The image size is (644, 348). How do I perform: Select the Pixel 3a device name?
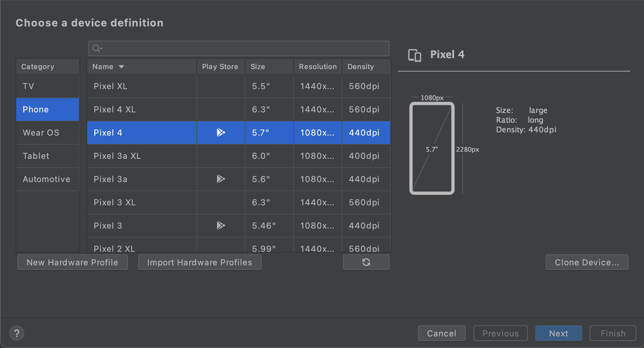coord(110,179)
